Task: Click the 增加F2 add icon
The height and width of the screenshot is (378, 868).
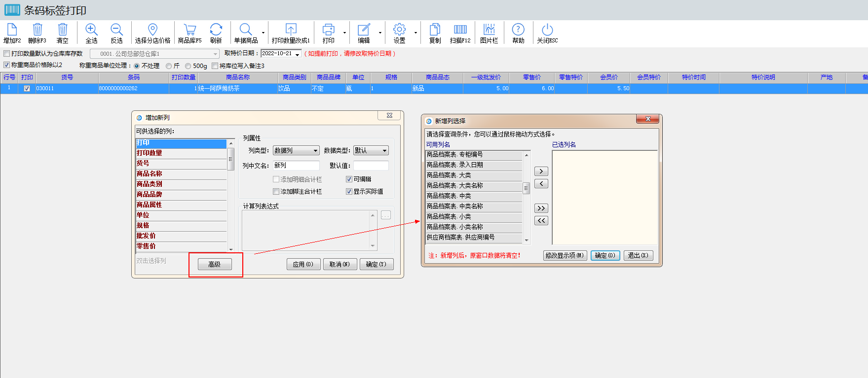Action: coord(12,30)
